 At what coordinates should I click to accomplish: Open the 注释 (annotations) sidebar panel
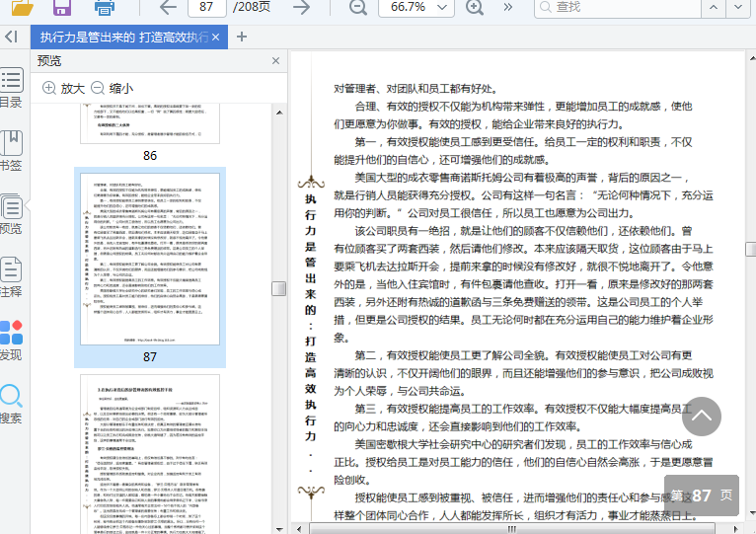click(11, 276)
